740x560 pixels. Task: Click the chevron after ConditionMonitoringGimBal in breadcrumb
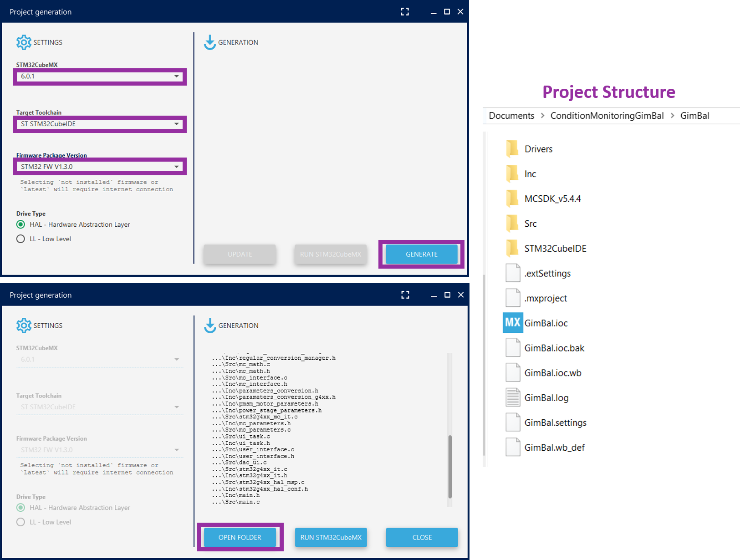[x=672, y=116]
